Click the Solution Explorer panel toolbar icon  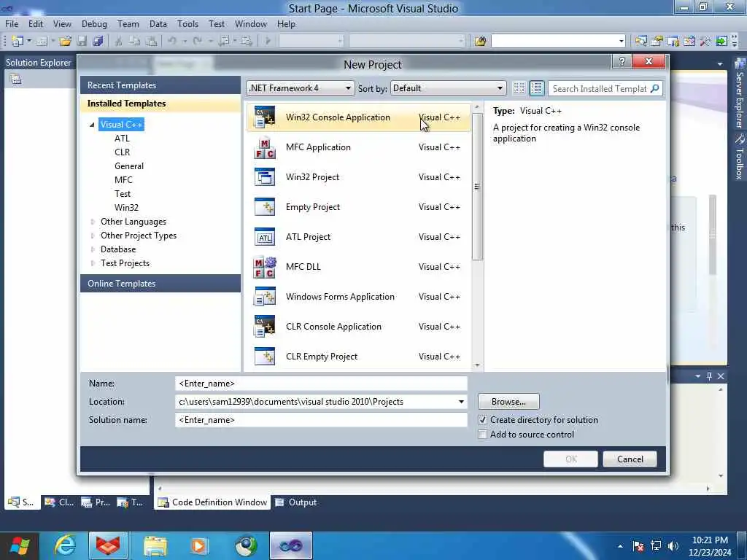tap(16, 79)
